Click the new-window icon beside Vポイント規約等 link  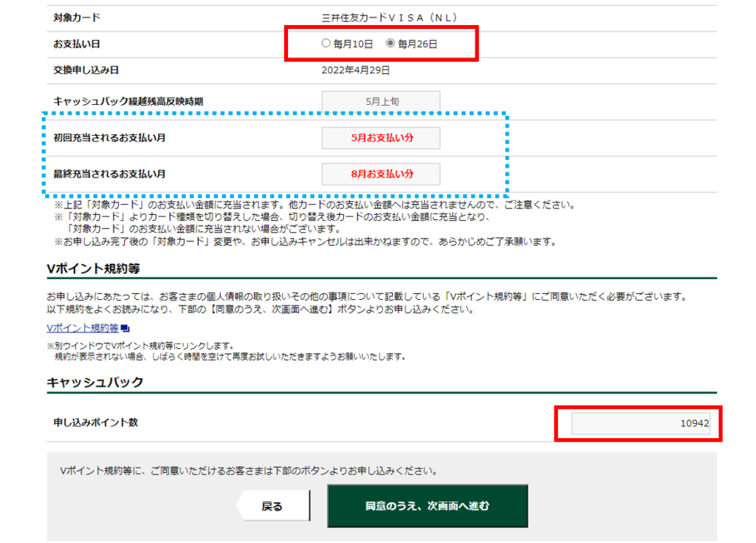click(125, 328)
